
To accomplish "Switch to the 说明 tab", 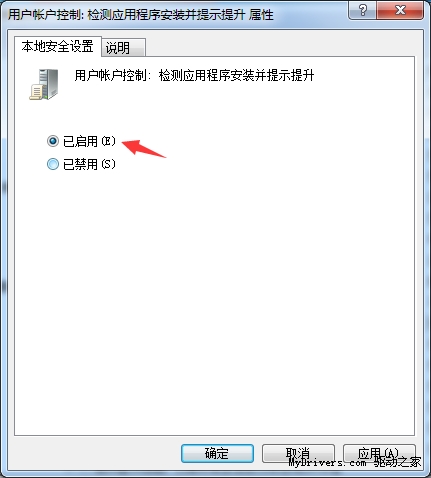I will coord(123,47).
